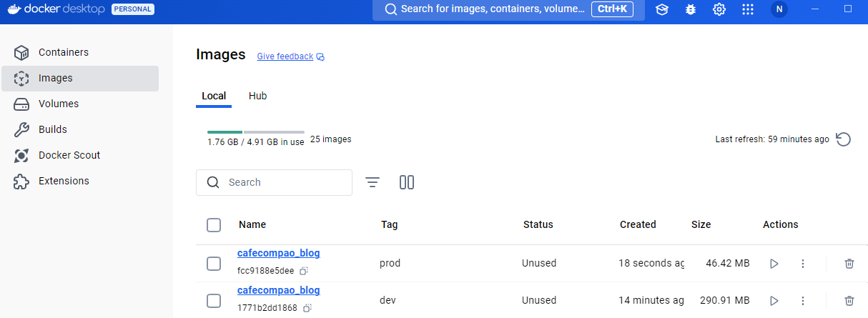Click the Docker Desktop whale logo
The image size is (868, 318).
pos(13,10)
